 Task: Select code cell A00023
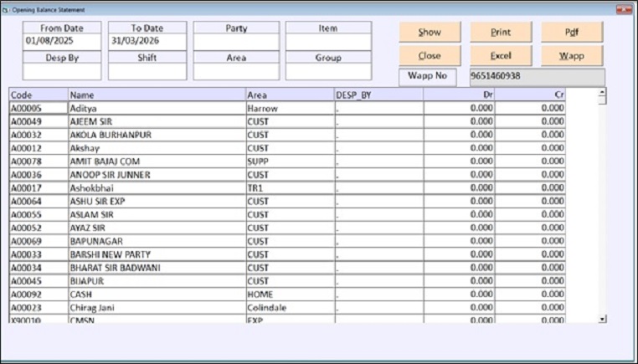tap(39, 307)
